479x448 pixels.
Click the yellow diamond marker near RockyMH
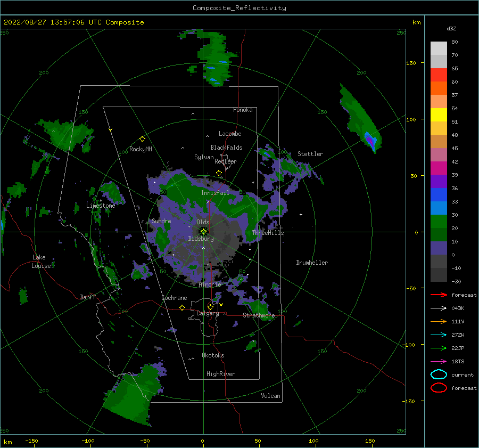click(142, 139)
